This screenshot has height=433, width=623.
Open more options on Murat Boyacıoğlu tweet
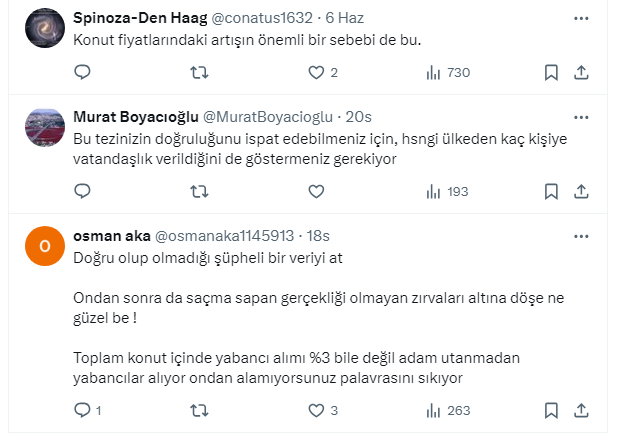[x=581, y=116]
